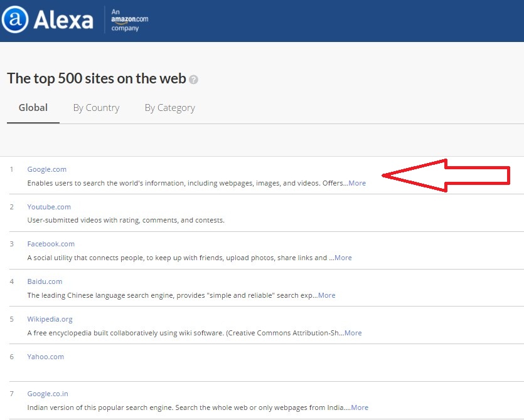
Task: Expand More in the Wikipedia.org description
Action: (353, 333)
